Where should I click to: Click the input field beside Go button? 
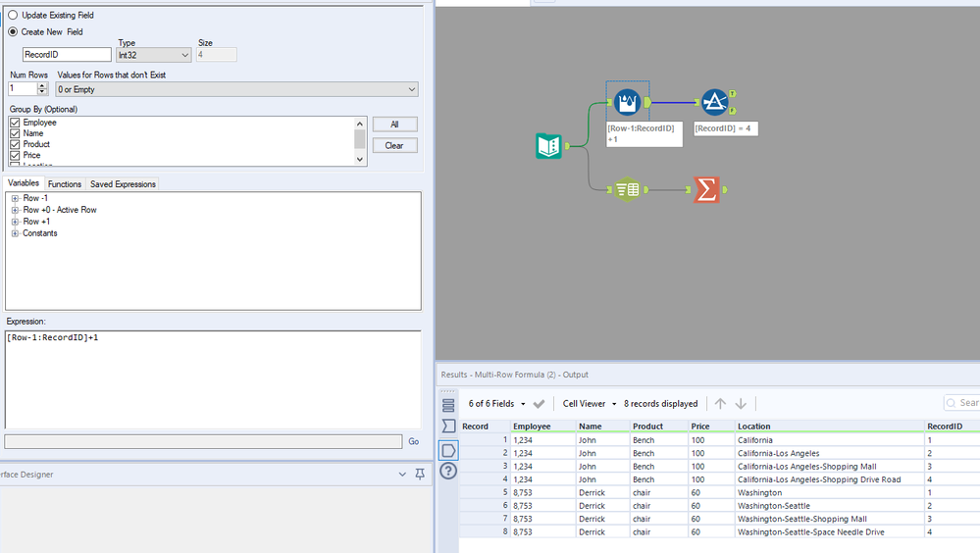(203, 441)
